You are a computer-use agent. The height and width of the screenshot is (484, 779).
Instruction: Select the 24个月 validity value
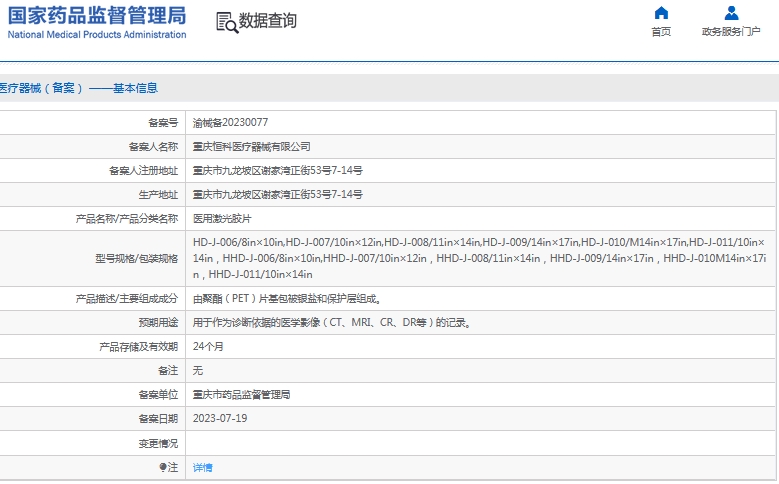coord(208,346)
